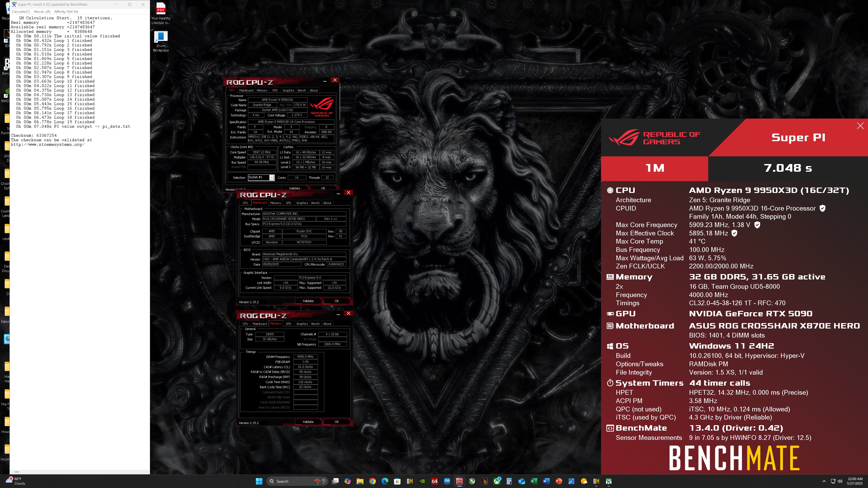Open the weather widget showing 60°F Cloudy

[16, 481]
